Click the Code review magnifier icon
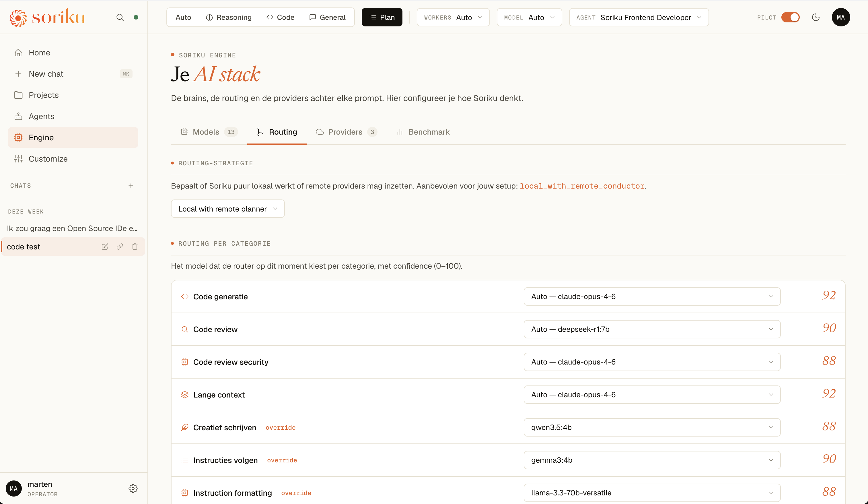The image size is (868, 504). pos(185,329)
